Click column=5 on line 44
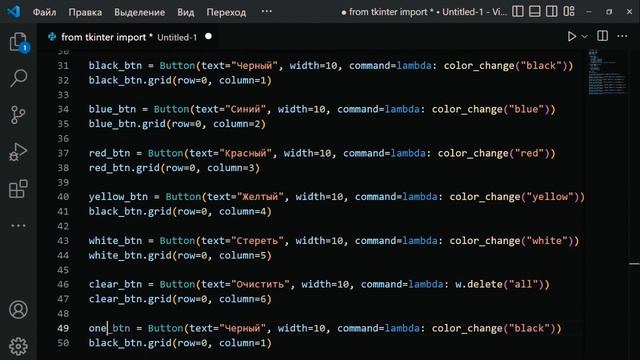The width and height of the screenshot is (640, 360). click(242, 256)
